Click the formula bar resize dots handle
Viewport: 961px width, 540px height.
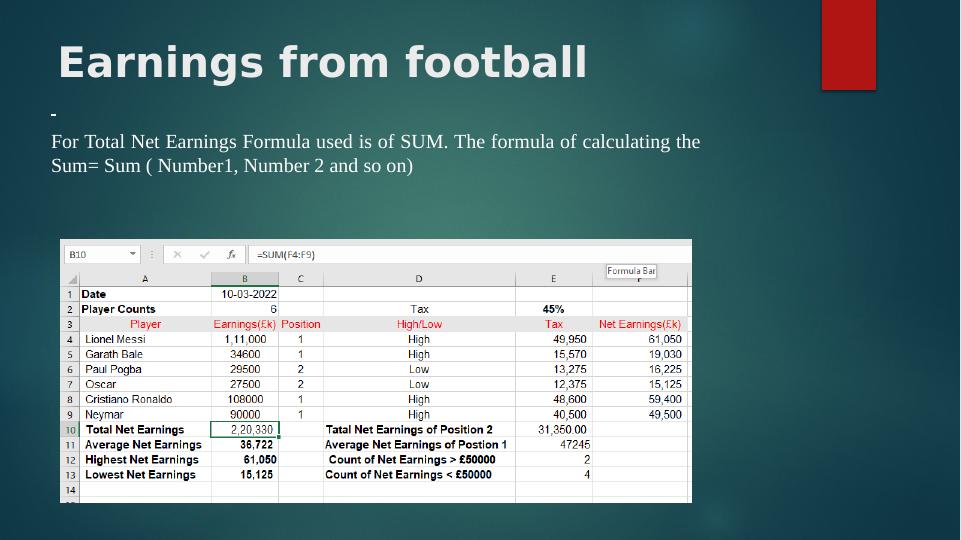pos(152,255)
